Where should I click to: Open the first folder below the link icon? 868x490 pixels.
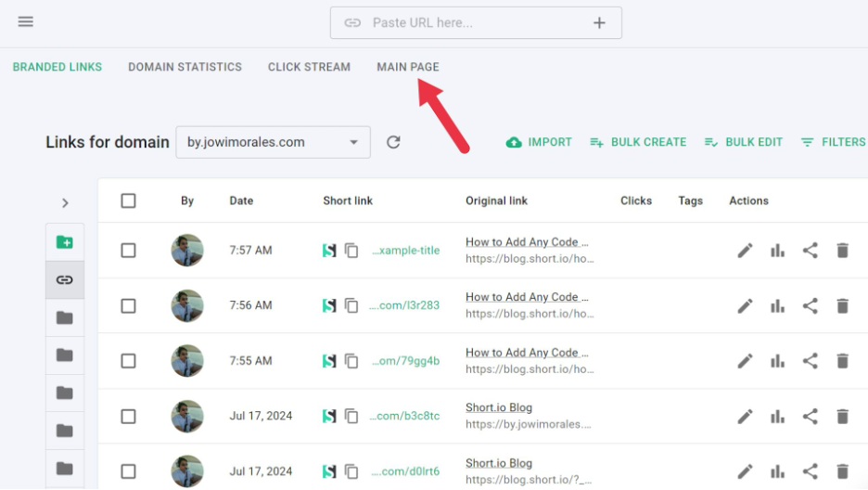pyautogui.click(x=65, y=317)
